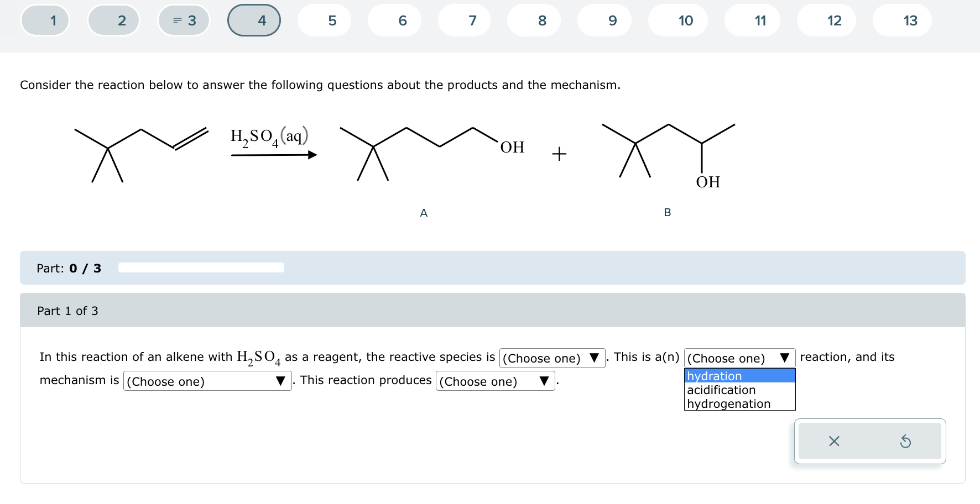The width and height of the screenshot is (980, 504).
Task: Click the OH group of product A
Action: pos(512,147)
